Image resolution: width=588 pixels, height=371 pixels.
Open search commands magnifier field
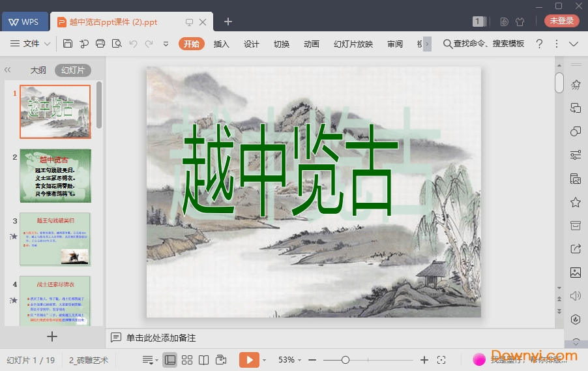coord(483,44)
